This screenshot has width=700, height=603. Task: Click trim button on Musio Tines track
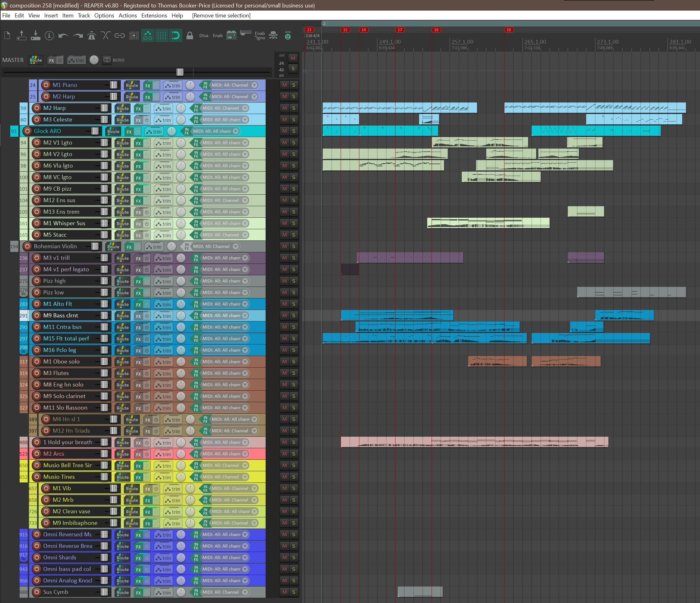click(x=163, y=477)
